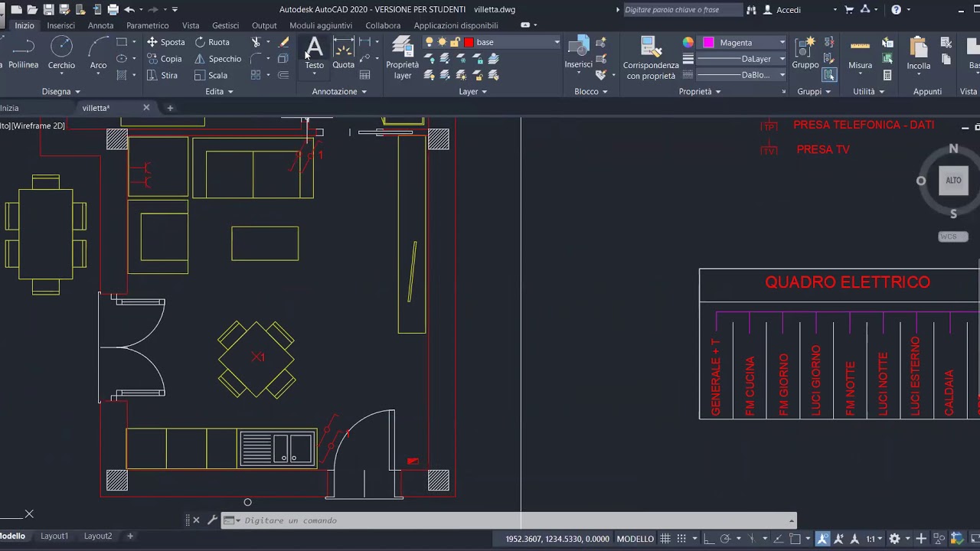Click the Sposta move tool

[x=165, y=42]
